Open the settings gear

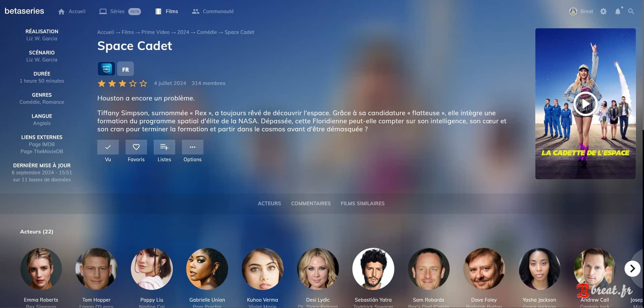(603, 11)
